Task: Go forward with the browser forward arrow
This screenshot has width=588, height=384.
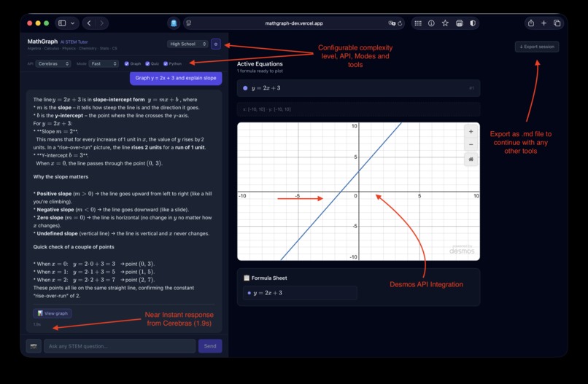Action: [x=101, y=23]
